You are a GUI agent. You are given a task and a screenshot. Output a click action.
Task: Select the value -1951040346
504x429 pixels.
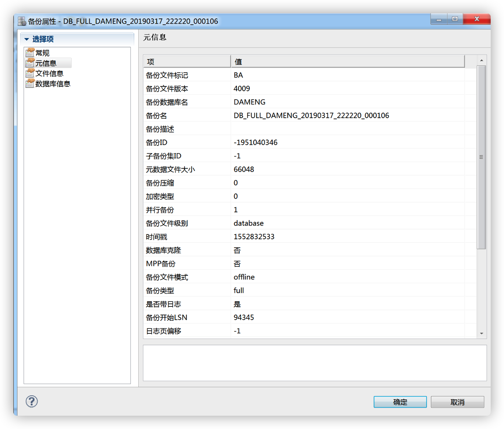(x=255, y=143)
